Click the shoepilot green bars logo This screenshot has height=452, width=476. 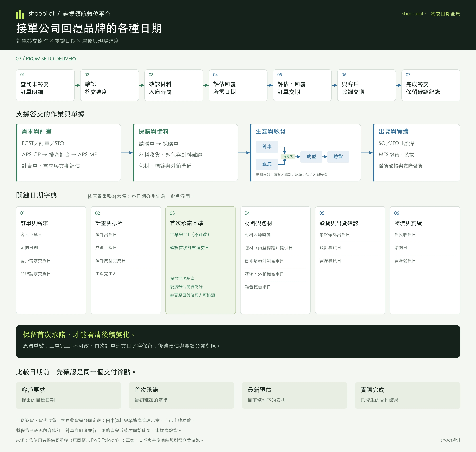click(x=20, y=14)
